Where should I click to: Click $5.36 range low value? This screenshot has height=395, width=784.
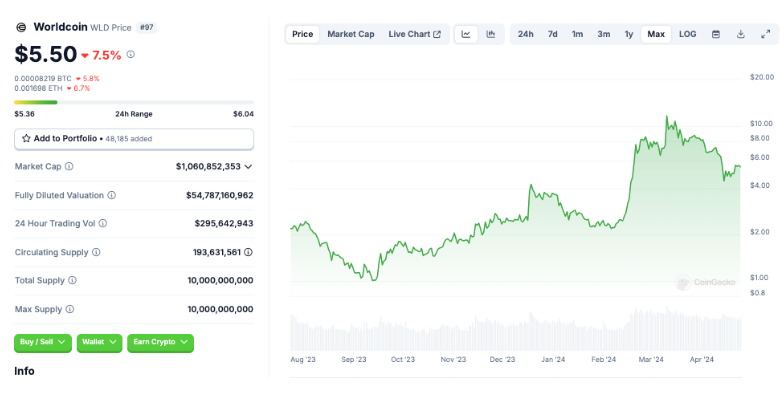coord(24,114)
